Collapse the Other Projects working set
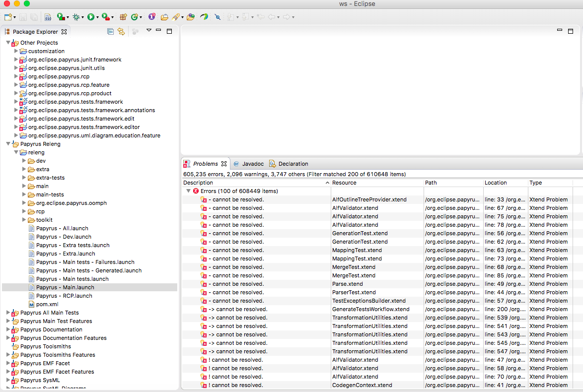 click(8, 43)
